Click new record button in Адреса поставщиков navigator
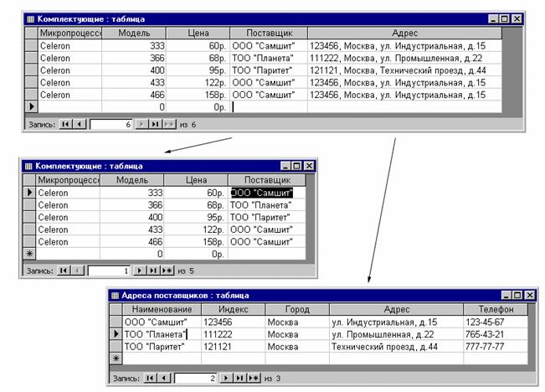The image size is (545, 392). pyautogui.click(x=251, y=379)
